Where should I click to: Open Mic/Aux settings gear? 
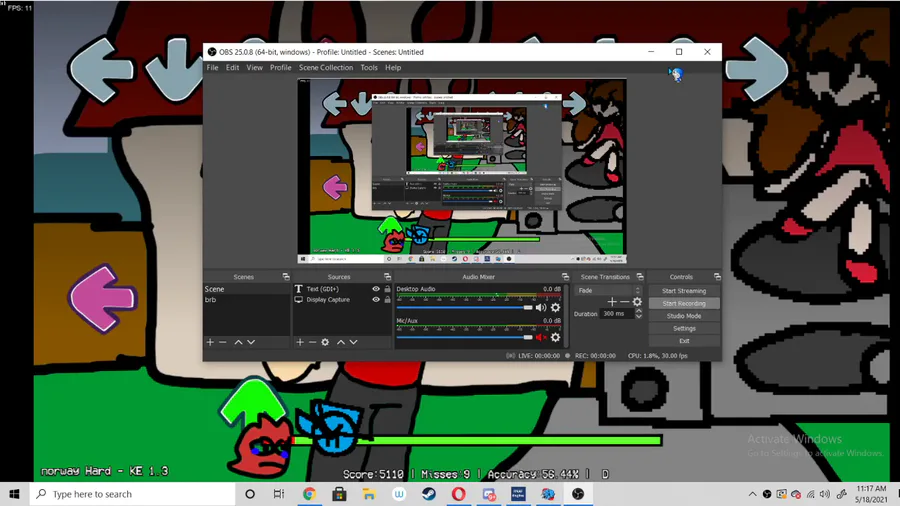coord(555,337)
